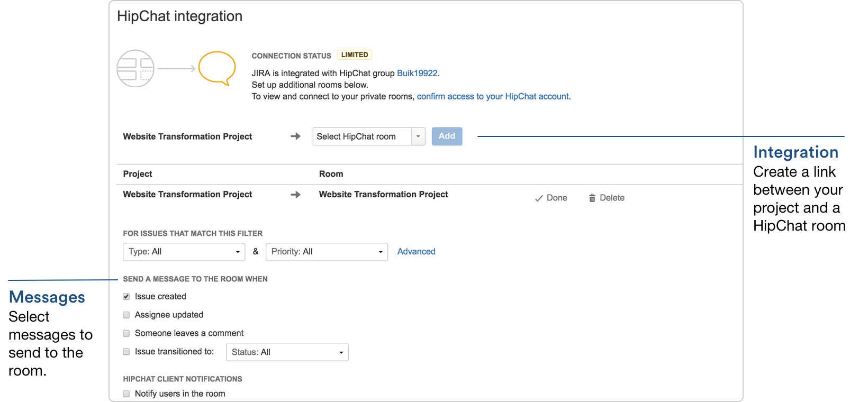Image resolution: width=868 pixels, height=402 pixels.
Task: Enable the Assignee updated checkbox
Action: click(x=126, y=315)
